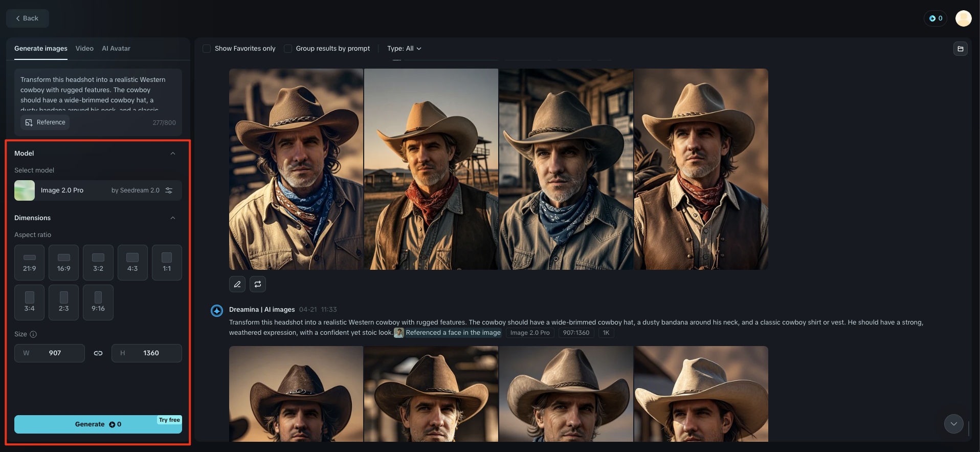Open the Type: All dropdown
Viewport: 980px width, 452px height.
tap(404, 49)
